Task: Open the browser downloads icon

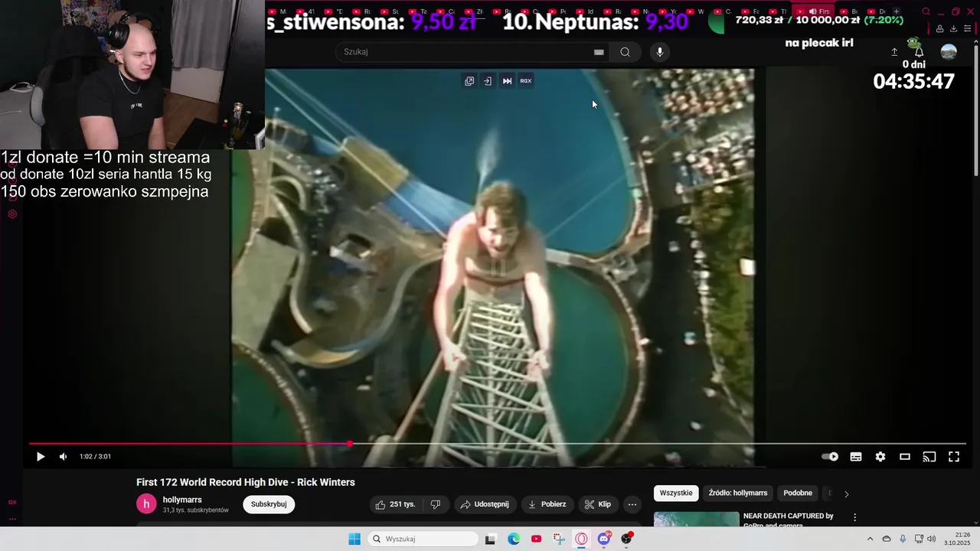Action: (953, 29)
